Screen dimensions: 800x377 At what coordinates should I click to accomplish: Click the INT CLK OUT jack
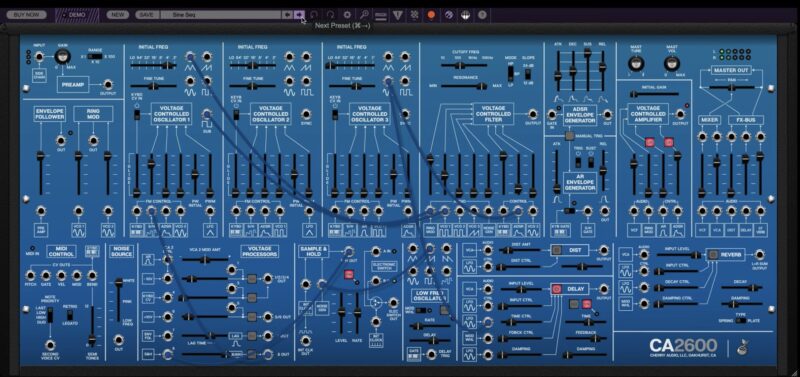click(x=305, y=340)
